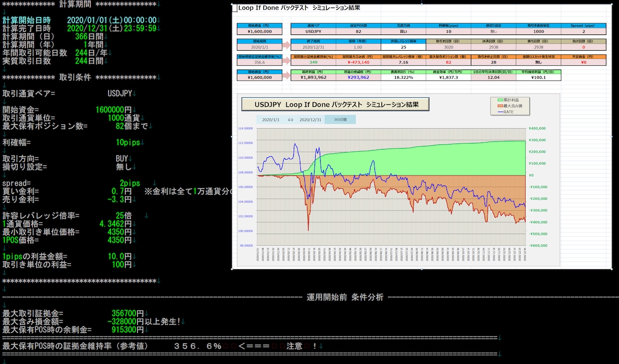This screenshot has height=364, width=619.
Task: Select the ¥100.1 average profit cell
Action: pyautogui.click(x=539, y=78)
